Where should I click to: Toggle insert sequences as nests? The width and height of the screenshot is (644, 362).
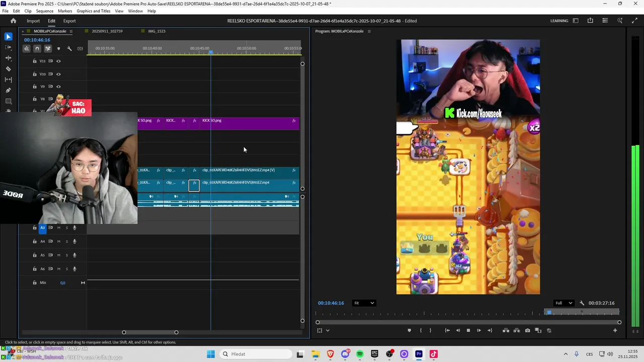pyautogui.click(x=26, y=49)
